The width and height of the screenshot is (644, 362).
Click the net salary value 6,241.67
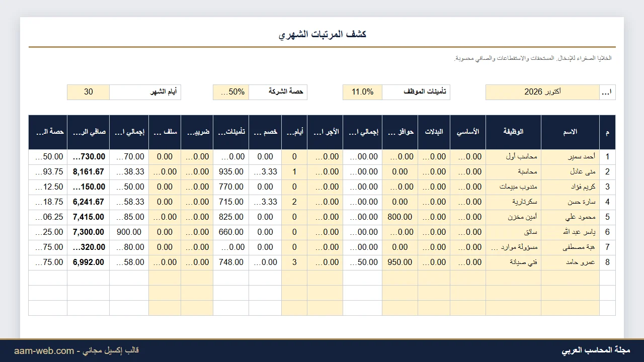click(89, 202)
